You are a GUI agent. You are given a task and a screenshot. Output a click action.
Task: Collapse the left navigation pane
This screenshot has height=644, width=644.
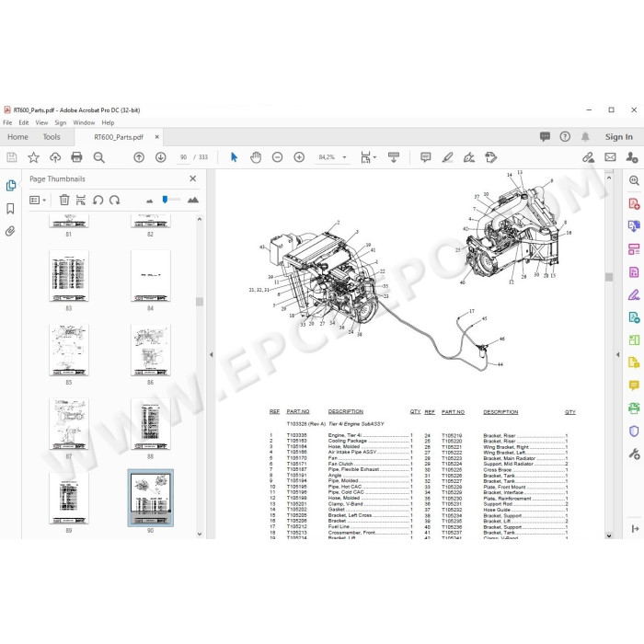211,354
